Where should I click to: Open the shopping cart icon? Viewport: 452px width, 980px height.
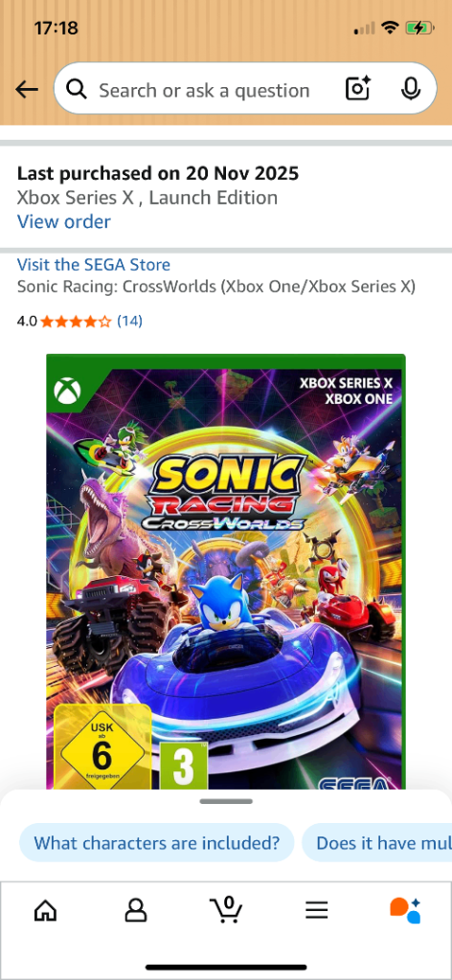coord(225,909)
